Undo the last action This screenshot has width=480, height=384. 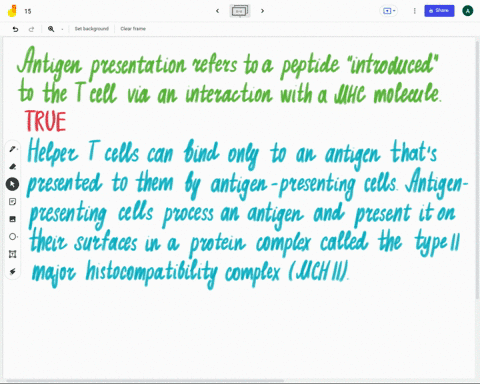click(15, 29)
